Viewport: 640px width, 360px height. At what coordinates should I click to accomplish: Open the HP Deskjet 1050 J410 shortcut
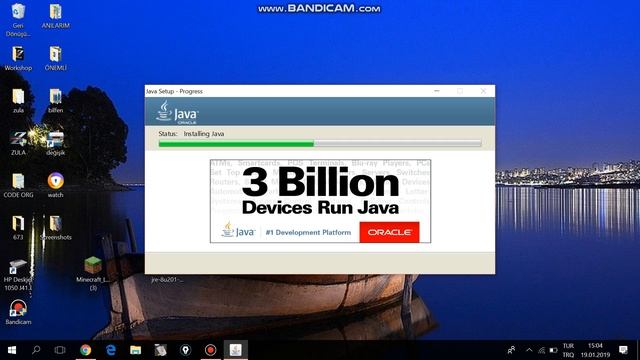pos(18,275)
